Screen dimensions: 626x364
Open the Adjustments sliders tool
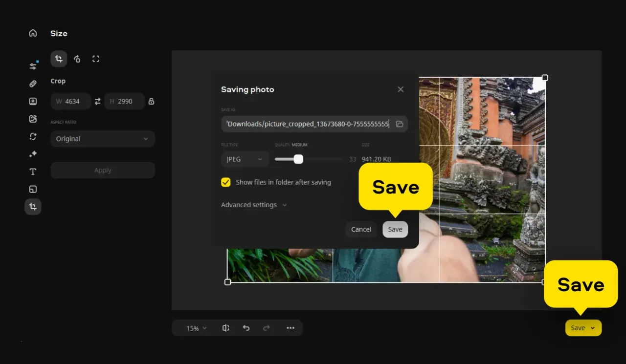pyautogui.click(x=33, y=66)
